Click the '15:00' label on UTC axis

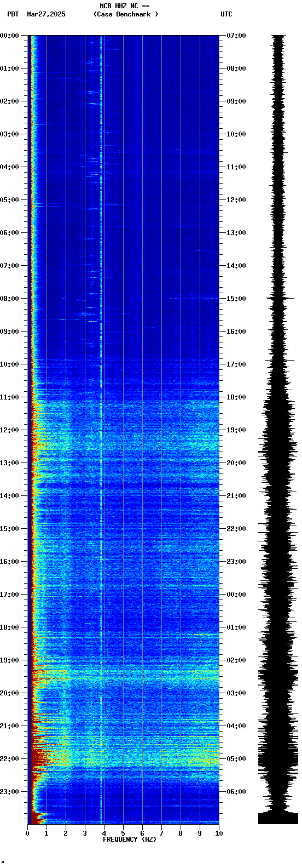[236, 299]
